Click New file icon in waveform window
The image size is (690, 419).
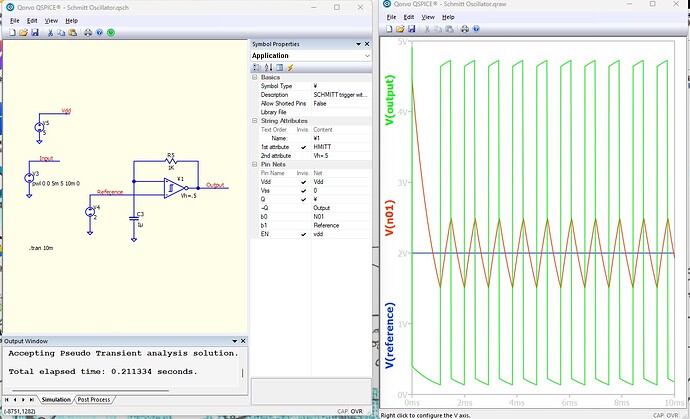pos(389,29)
